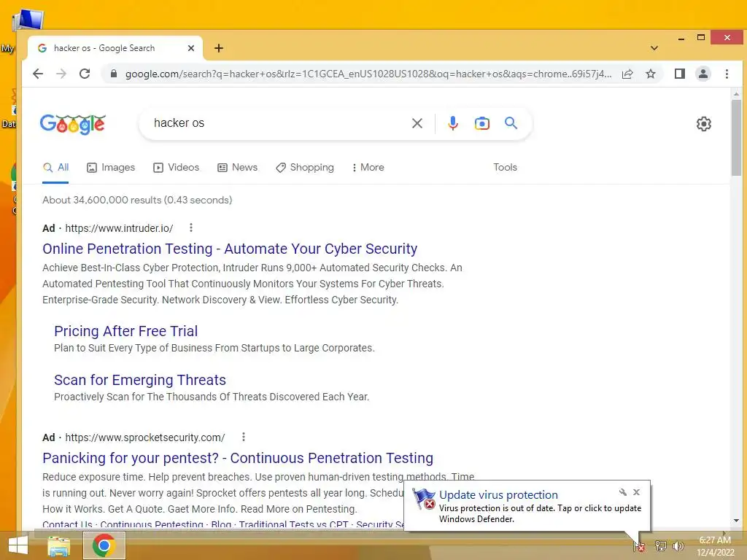Click the address bar URL
The width and height of the screenshot is (747, 560).
[368, 74]
